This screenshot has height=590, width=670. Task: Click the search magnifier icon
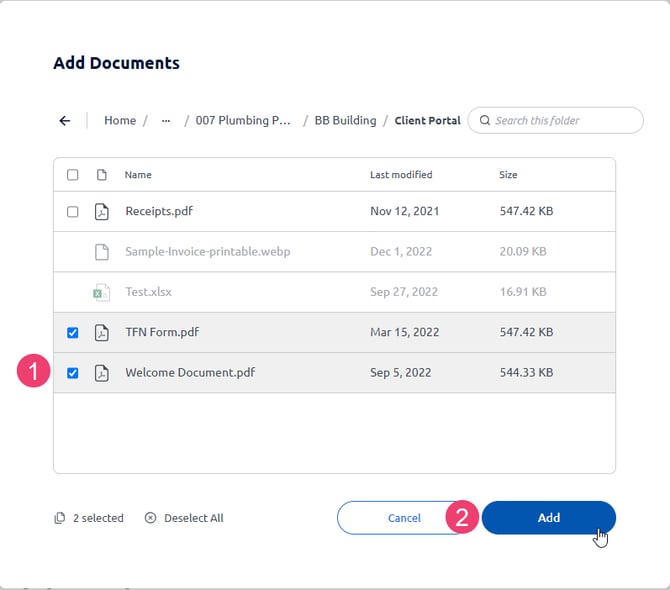pos(485,121)
